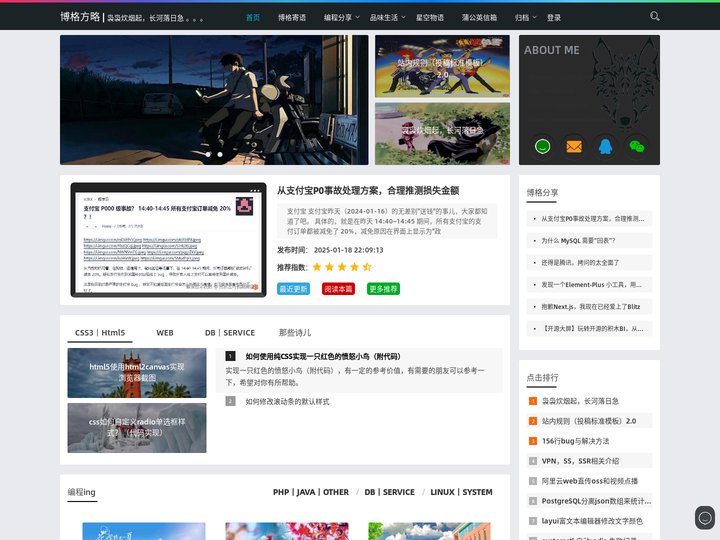Viewport: 720px width, 540px height.
Task: Select the first carousel dot indicator
Action: click(x=208, y=155)
